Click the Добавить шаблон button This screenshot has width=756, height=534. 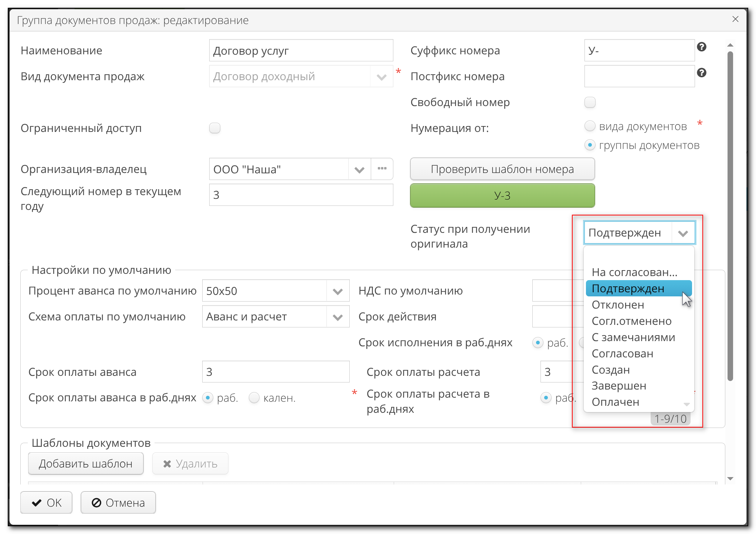point(85,463)
